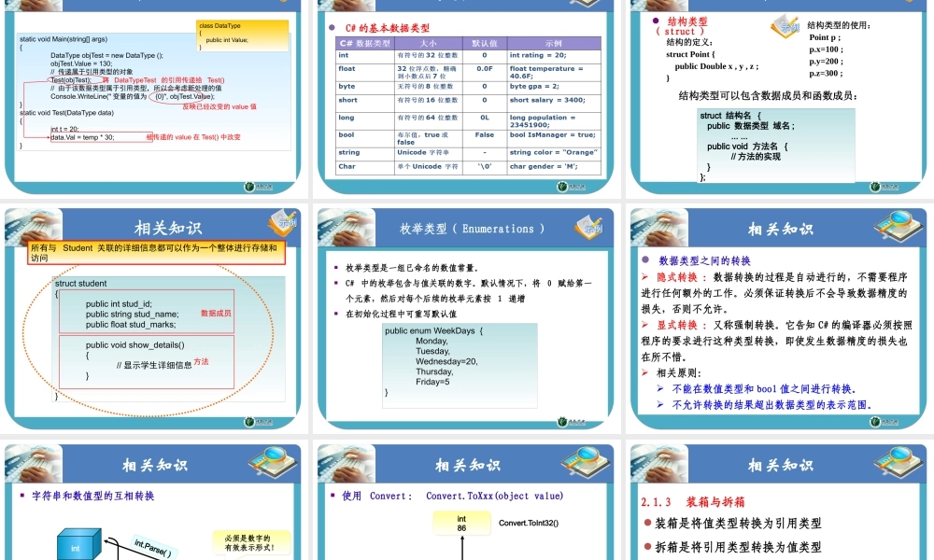Click the 'data.Val = temp * 30;' code line
The height and width of the screenshot is (560, 934).
pyautogui.click(x=82, y=137)
